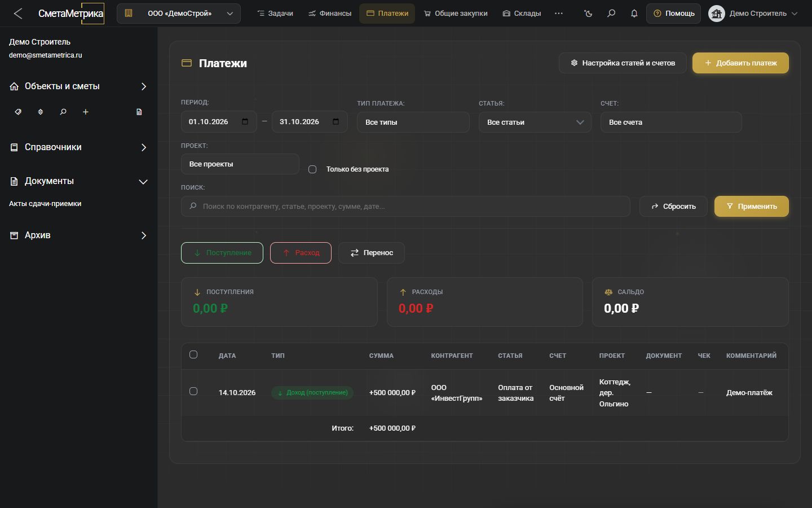812x508 pixels.
Task: Click the plus icon in sidebar
Action: [86, 112]
